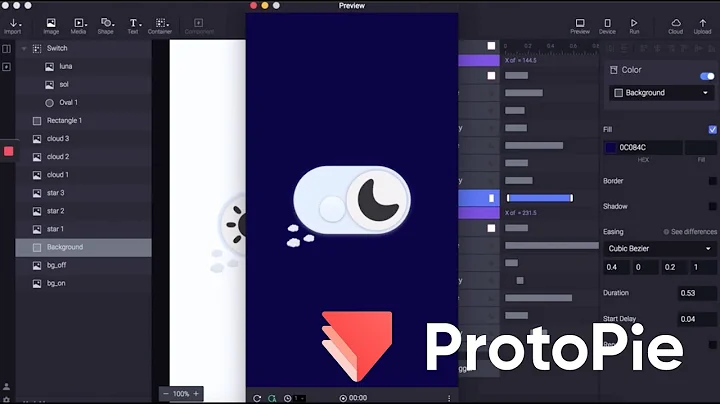Select the Switch container layer

tap(84, 48)
